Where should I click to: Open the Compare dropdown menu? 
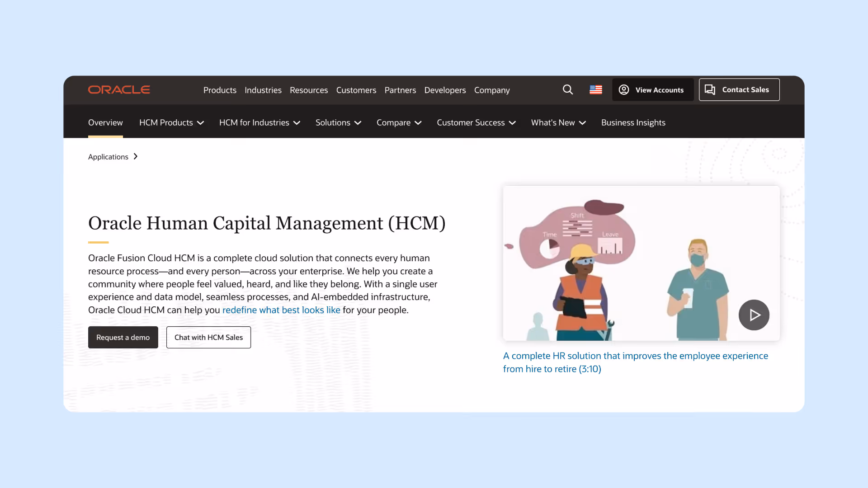pyautogui.click(x=399, y=122)
